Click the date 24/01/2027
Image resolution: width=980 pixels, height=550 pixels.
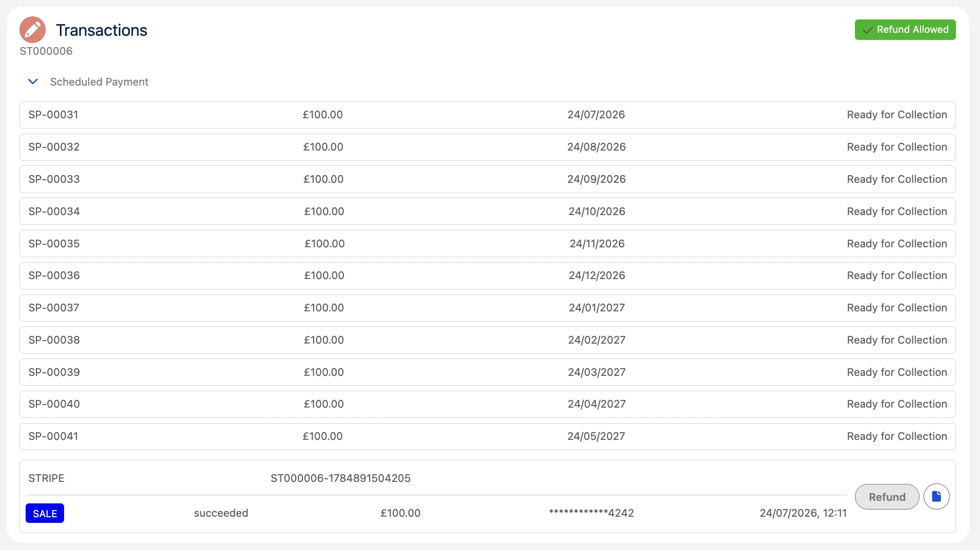click(597, 308)
